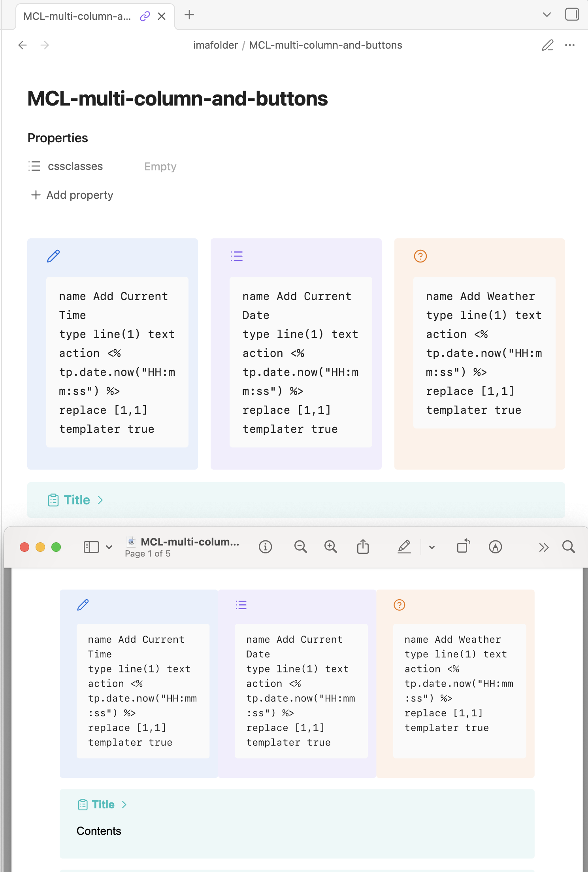This screenshot has height=872, width=588.
Task: Show the PDF inspector info
Action: point(265,547)
